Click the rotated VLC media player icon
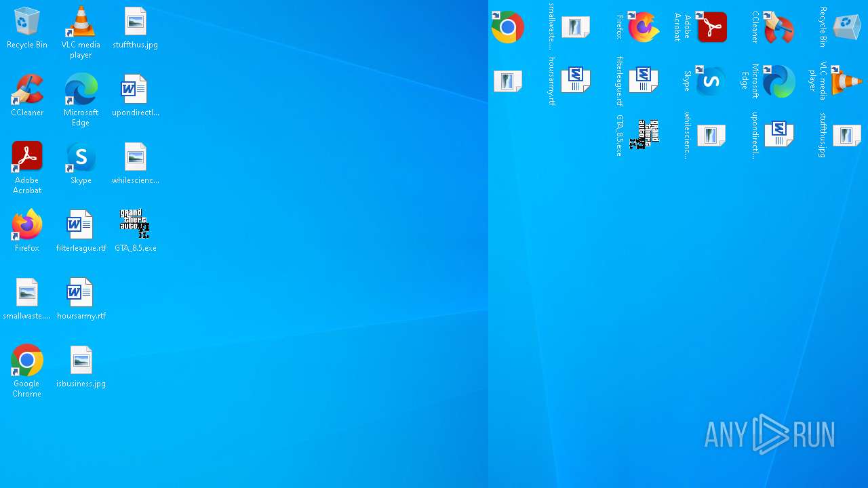868x488 pixels. coord(847,81)
